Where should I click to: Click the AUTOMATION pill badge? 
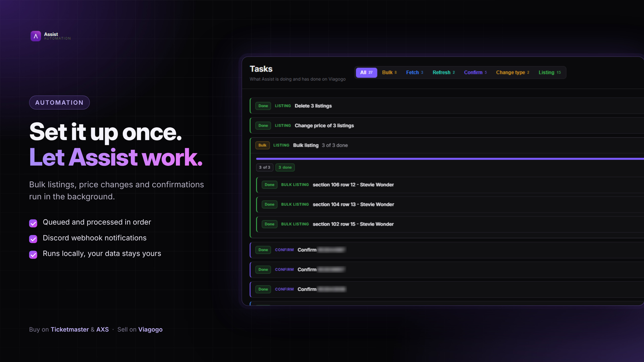pyautogui.click(x=59, y=103)
